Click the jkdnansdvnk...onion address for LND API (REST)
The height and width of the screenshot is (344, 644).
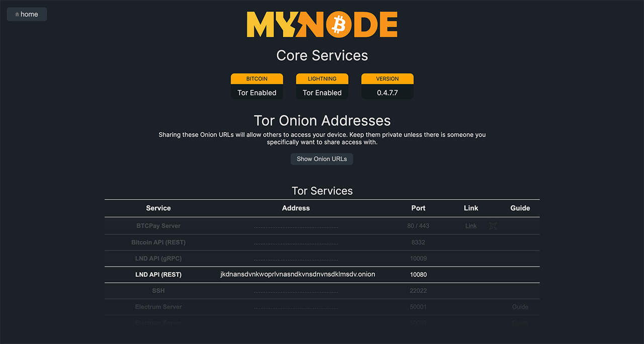point(298,274)
